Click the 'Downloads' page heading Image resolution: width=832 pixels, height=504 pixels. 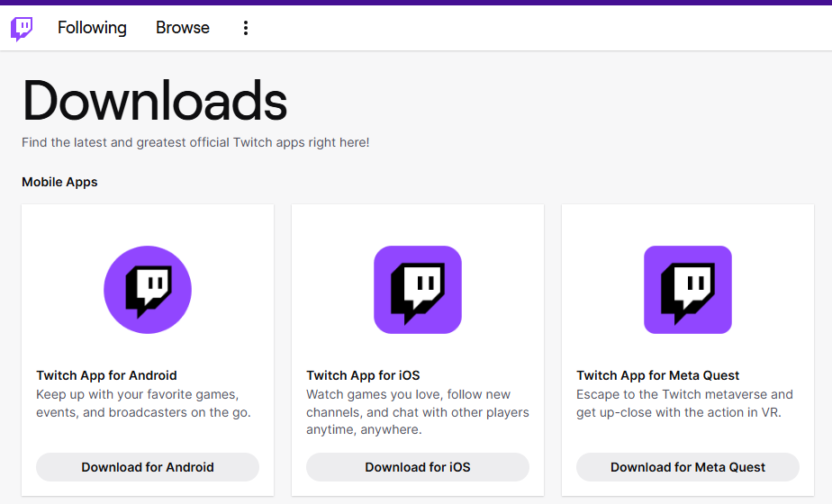[154, 101]
